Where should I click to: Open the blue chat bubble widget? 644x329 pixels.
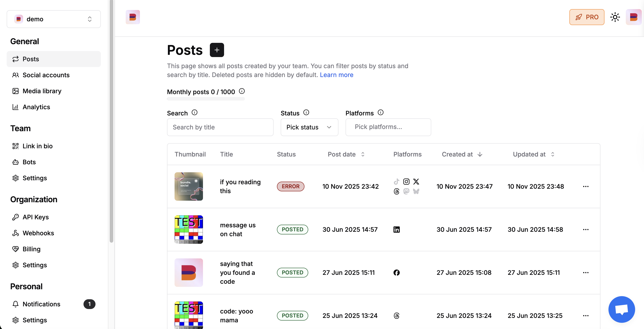621,309
